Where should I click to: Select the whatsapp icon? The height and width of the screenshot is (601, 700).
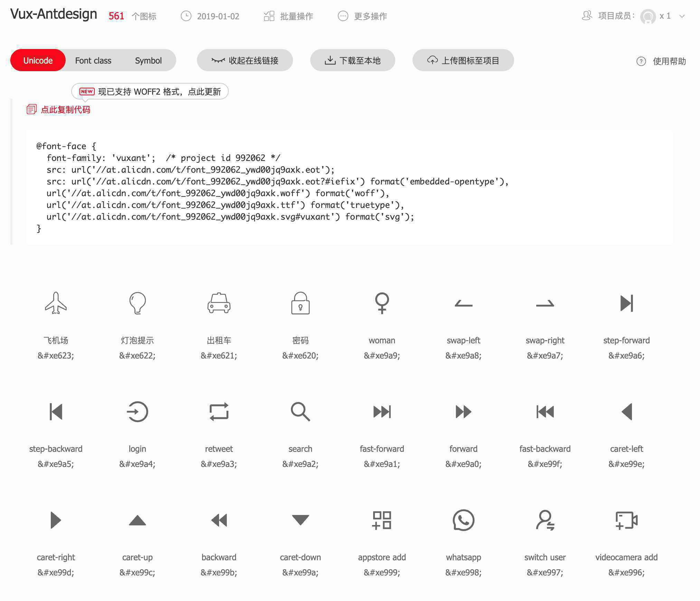[x=463, y=520]
